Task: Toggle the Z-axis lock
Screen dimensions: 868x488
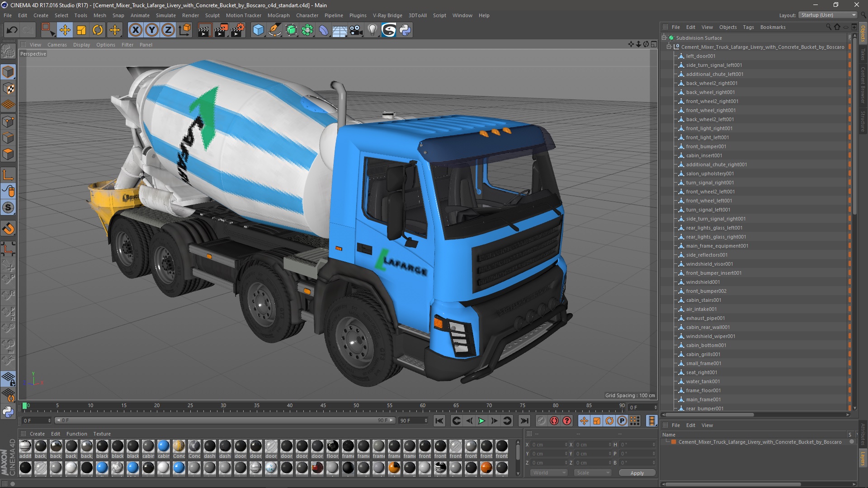Action: (x=168, y=30)
